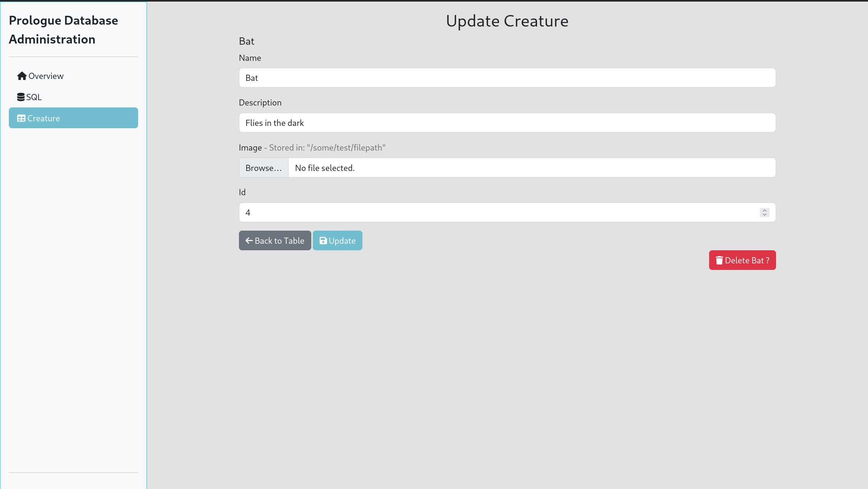Increment the Id value with the up arrow

[x=765, y=210]
